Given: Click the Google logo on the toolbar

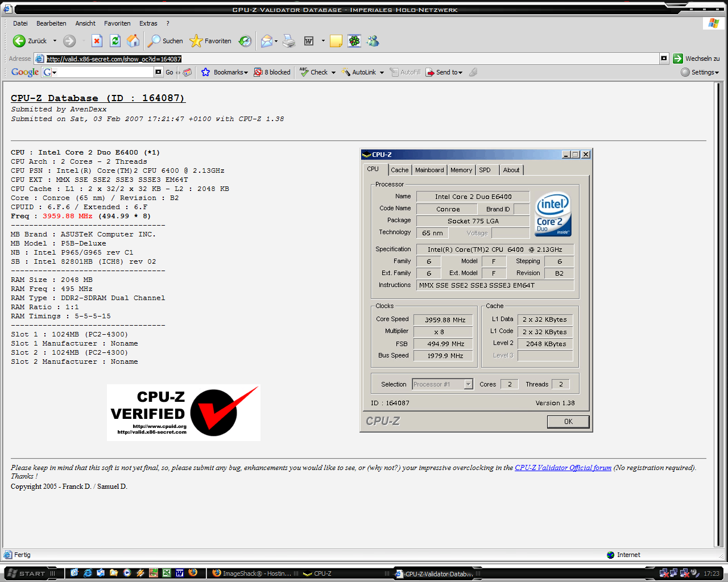Looking at the screenshot, I should (25, 72).
